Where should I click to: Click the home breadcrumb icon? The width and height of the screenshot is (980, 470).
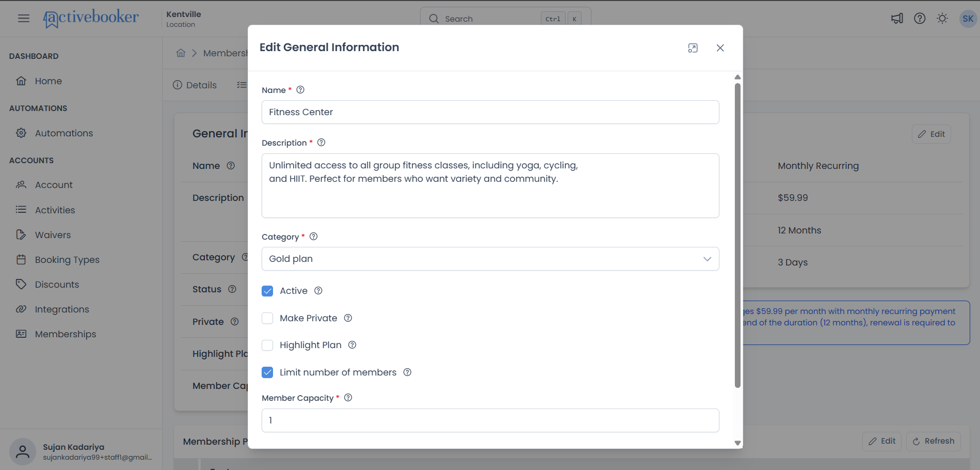coord(181,53)
